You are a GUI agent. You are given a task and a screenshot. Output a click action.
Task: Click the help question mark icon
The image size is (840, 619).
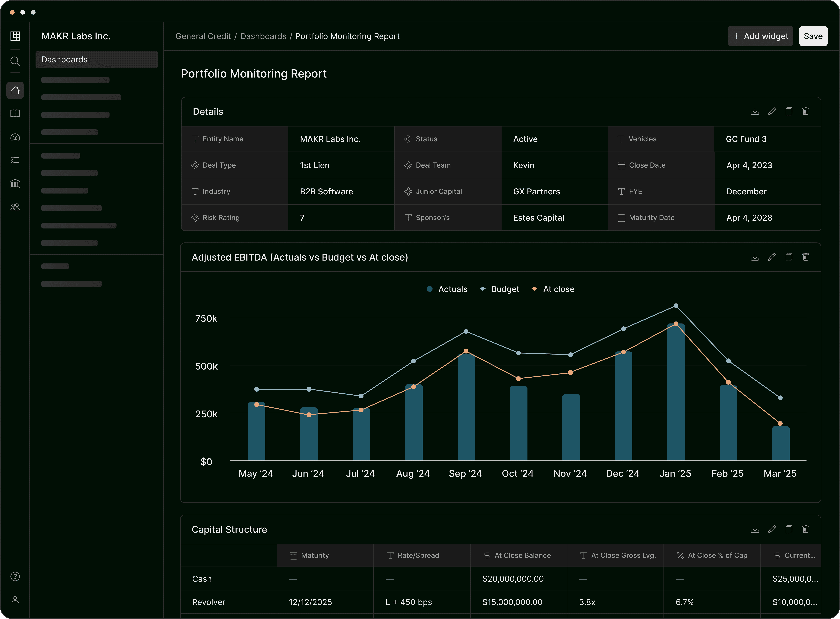(15, 576)
